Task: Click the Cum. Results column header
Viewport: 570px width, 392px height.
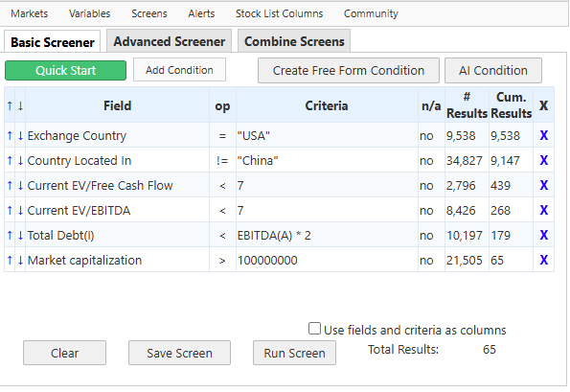Action: pos(512,105)
